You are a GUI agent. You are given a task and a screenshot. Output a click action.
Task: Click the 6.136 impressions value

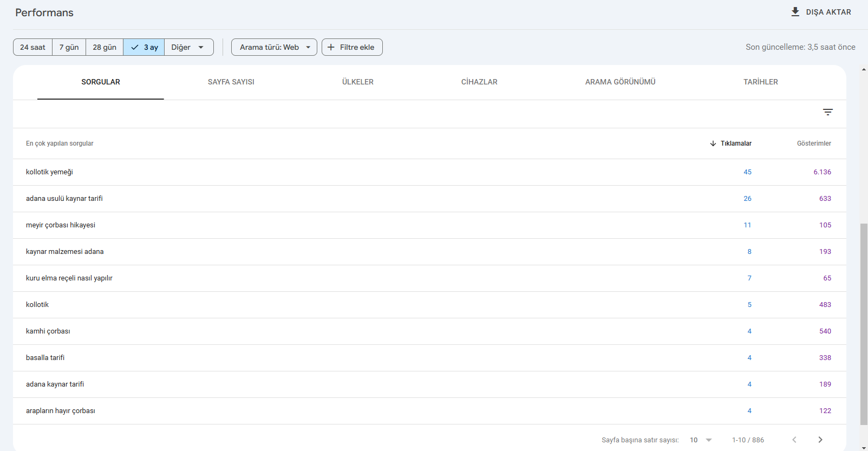822,172
